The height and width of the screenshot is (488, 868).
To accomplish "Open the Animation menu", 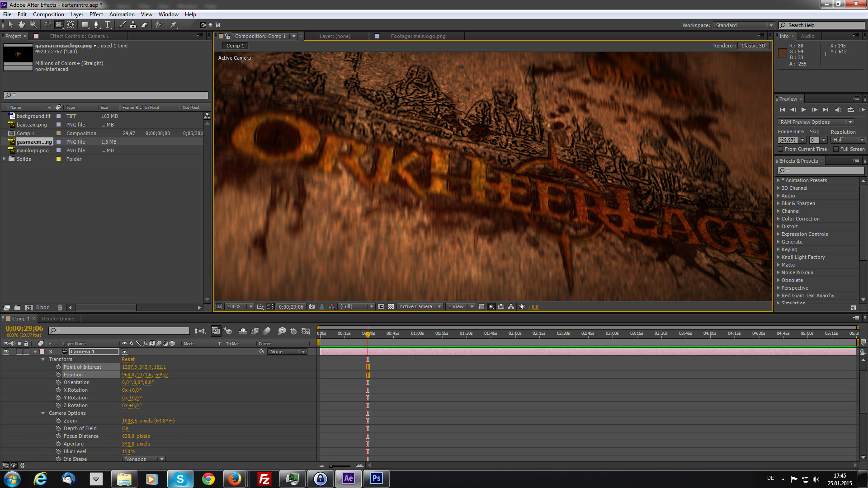I will (x=122, y=14).
